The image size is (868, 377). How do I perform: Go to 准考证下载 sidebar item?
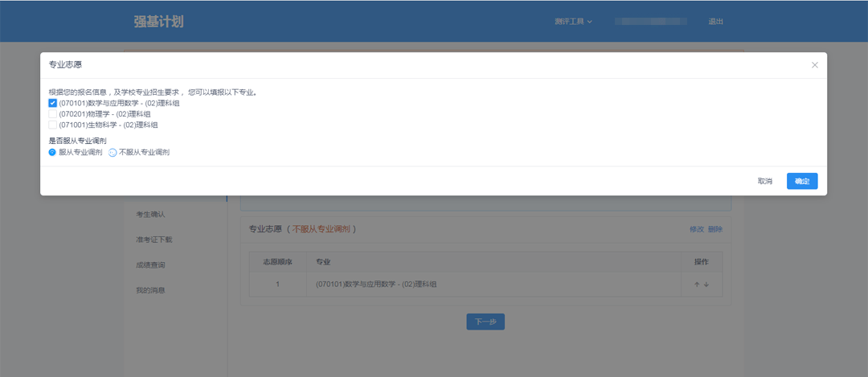(x=154, y=240)
